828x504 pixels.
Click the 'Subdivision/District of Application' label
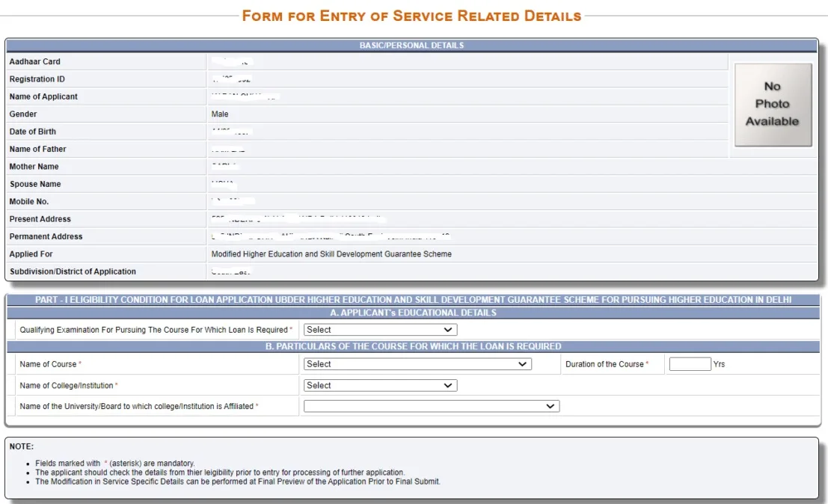[x=73, y=271]
